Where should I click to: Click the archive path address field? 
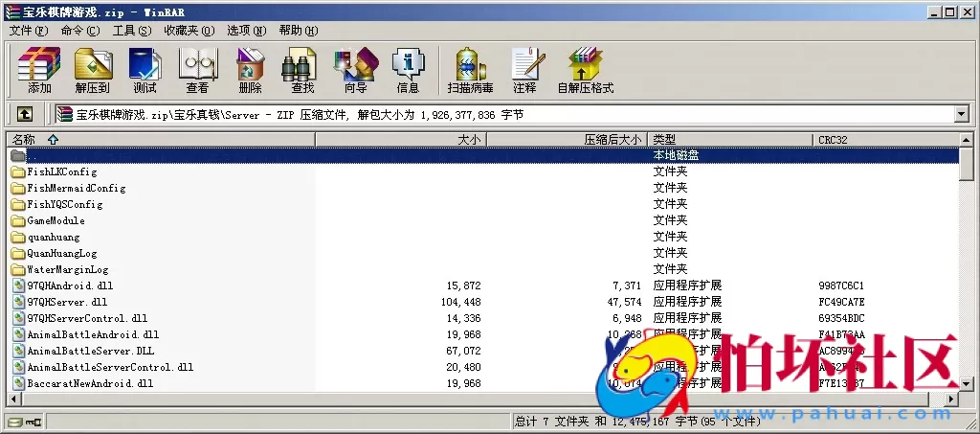[x=503, y=114]
